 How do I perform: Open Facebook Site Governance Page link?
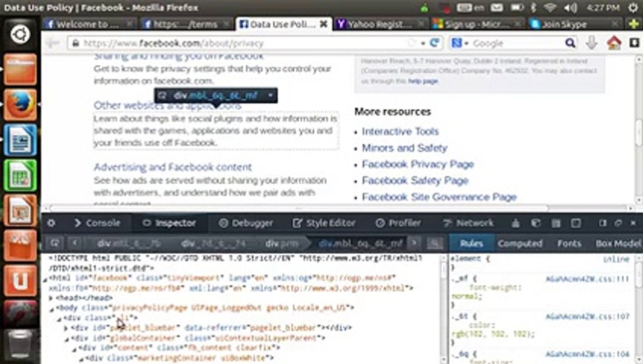(439, 197)
